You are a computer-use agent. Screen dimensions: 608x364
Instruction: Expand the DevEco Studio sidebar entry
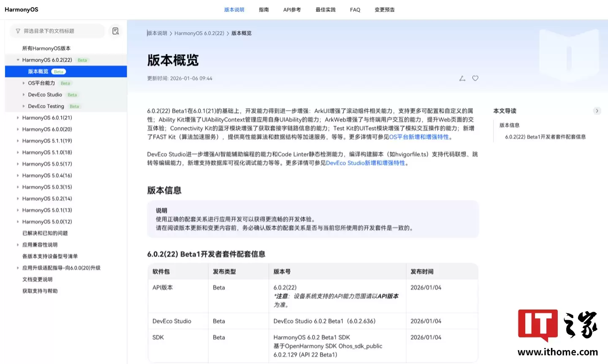tap(24, 95)
